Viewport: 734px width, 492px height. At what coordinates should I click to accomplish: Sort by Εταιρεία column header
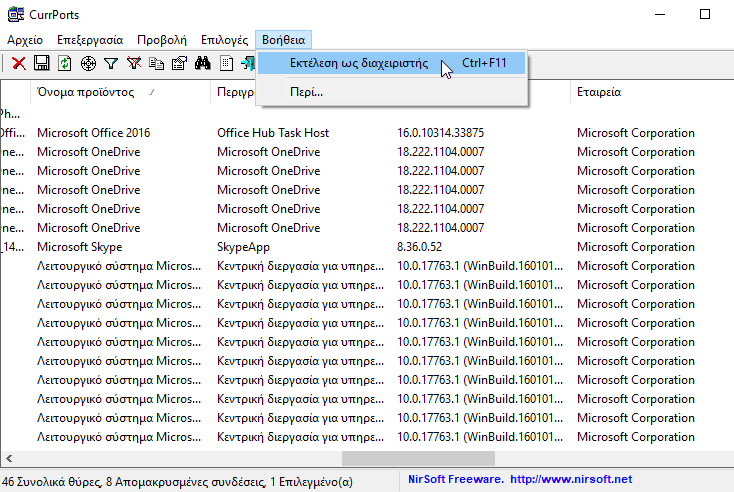(x=651, y=92)
